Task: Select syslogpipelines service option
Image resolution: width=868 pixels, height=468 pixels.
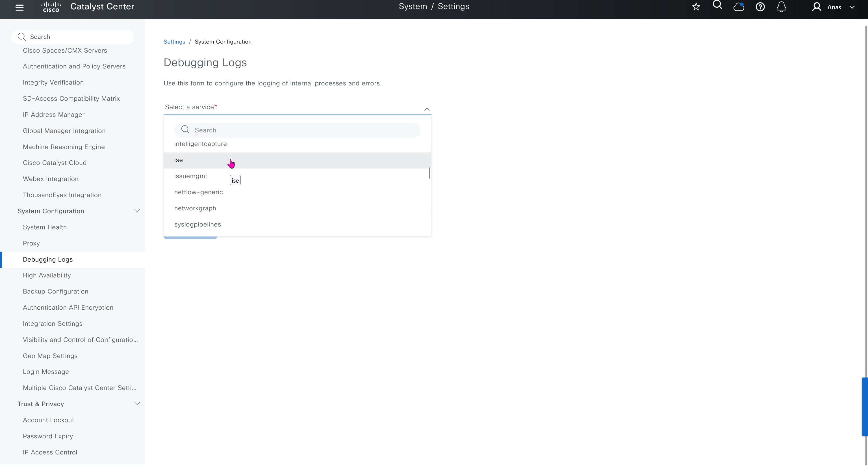Action: 198,225
